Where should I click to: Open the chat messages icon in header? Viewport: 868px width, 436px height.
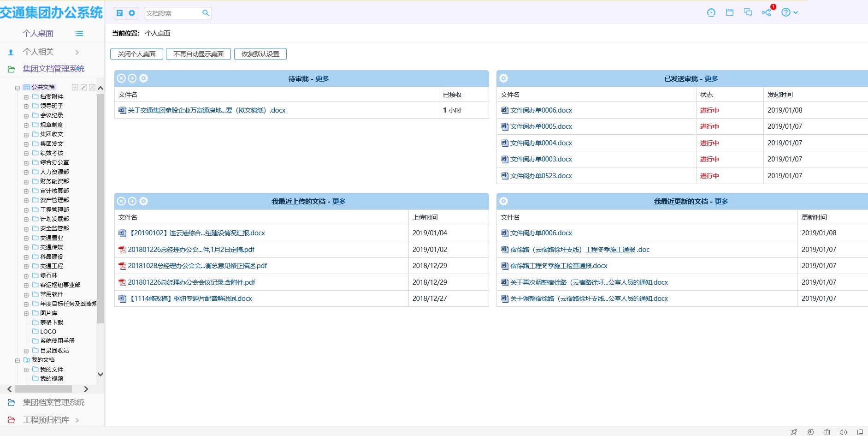[x=748, y=12]
